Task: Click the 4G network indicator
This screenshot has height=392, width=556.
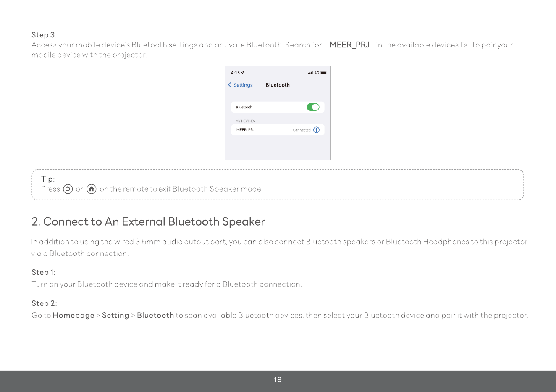Action: point(317,73)
